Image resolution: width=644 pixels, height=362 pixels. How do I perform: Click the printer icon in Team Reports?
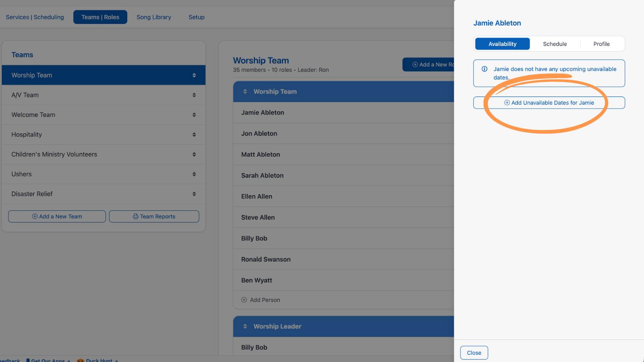pyautogui.click(x=136, y=216)
